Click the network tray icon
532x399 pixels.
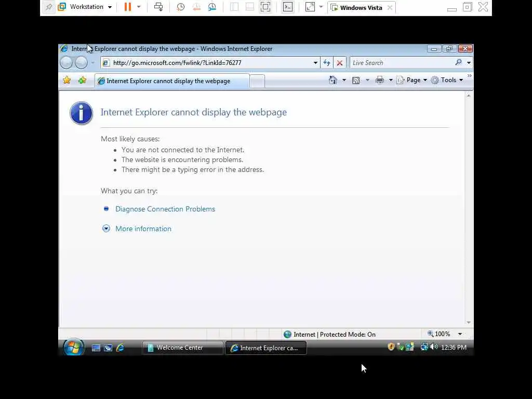click(424, 347)
